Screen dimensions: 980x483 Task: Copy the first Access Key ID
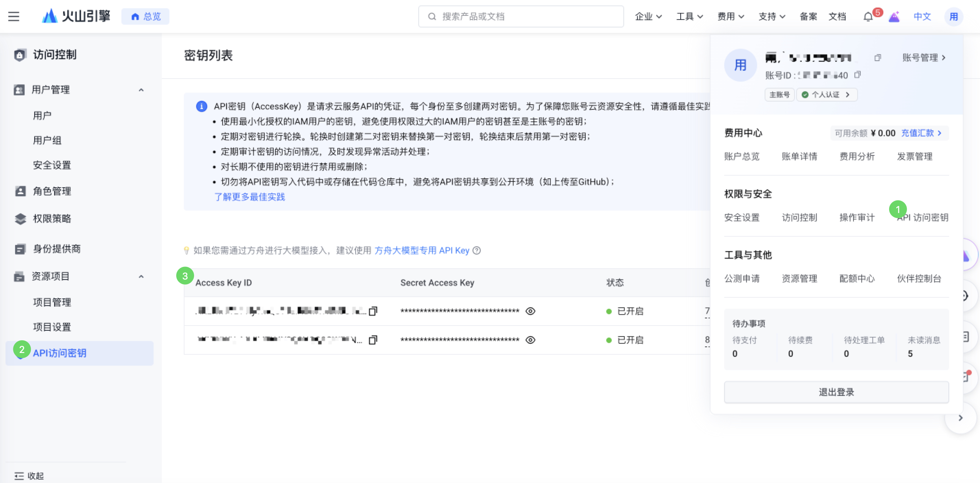tap(373, 311)
